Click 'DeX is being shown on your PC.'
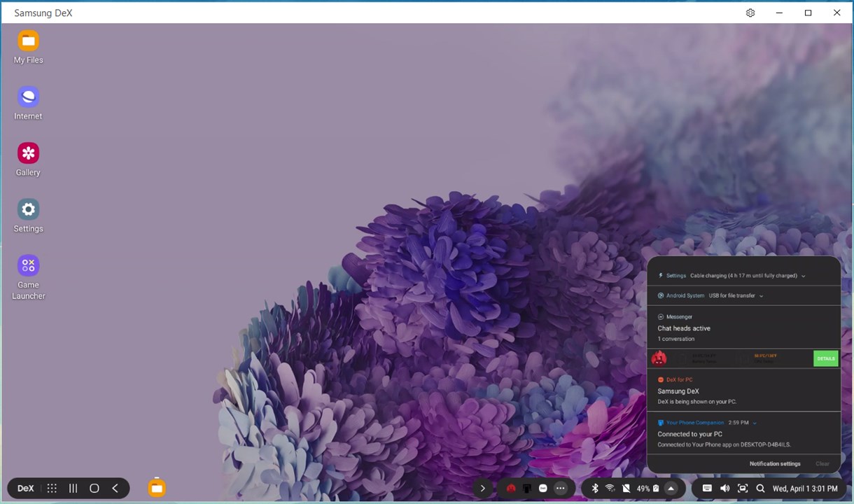The width and height of the screenshot is (854, 504). point(696,402)
